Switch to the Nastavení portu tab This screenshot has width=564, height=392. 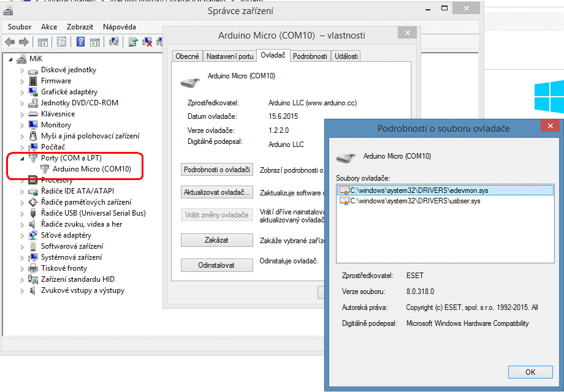coord(230,56)
